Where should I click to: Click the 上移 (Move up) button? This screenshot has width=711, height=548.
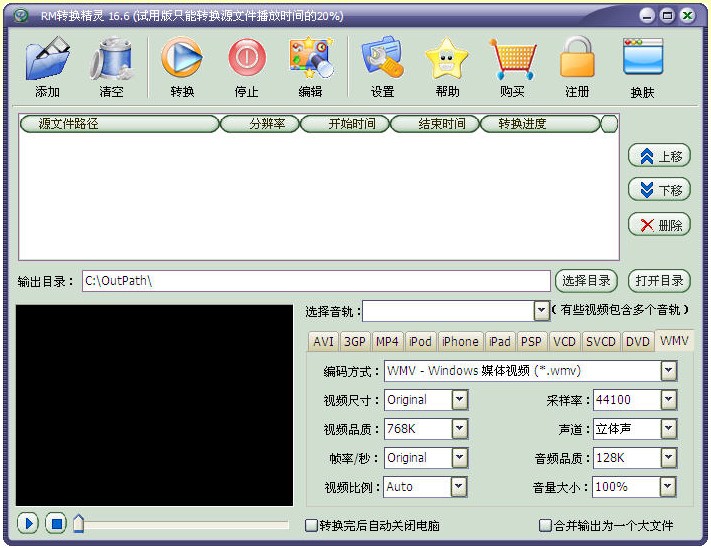659,156
